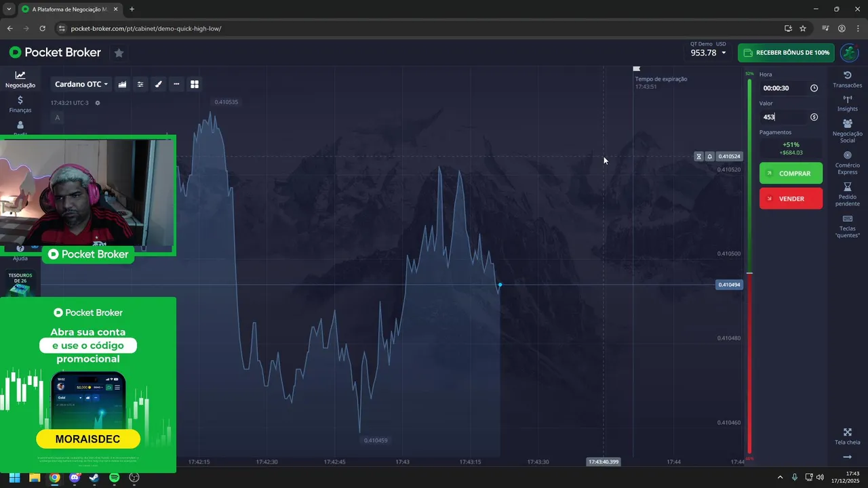Open chart settings sliders icon
The height and width of the screenshot is (488, 868).
(140, 84)
